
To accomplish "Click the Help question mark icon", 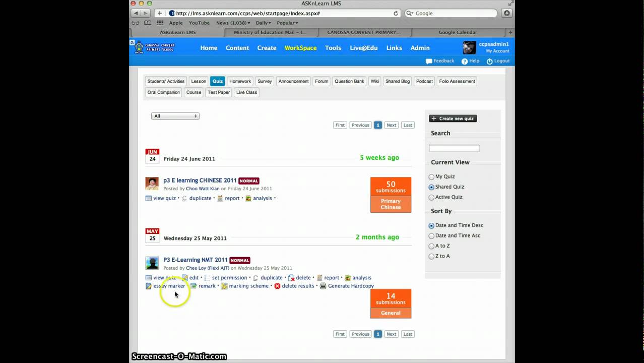I will click(465, 61).
